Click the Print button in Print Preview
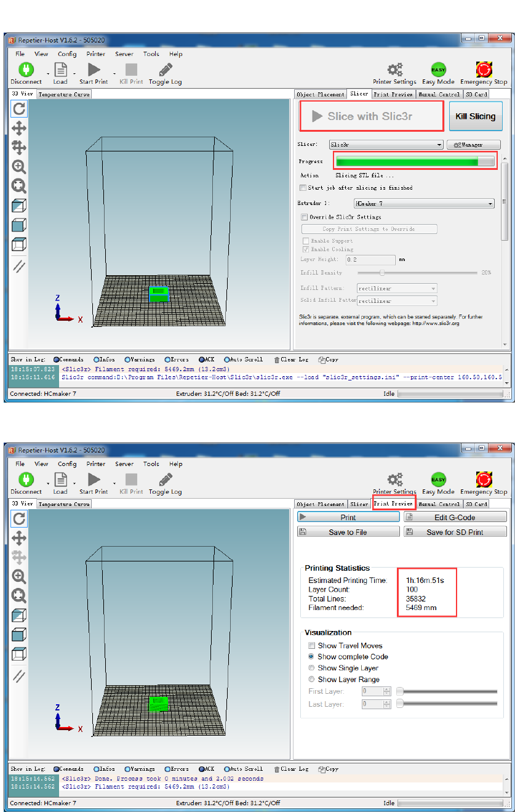515x812 pixels. pos(348,517)
